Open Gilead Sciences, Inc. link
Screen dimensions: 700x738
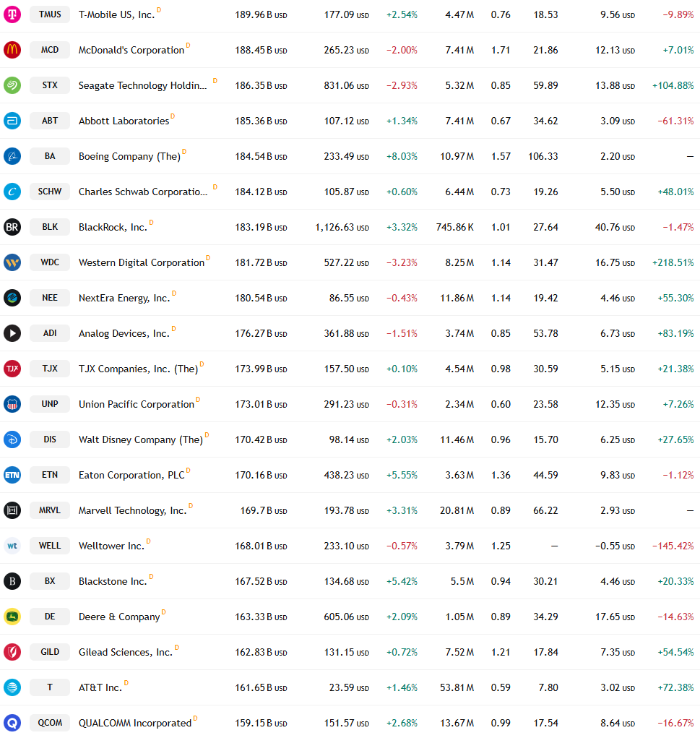126,652
